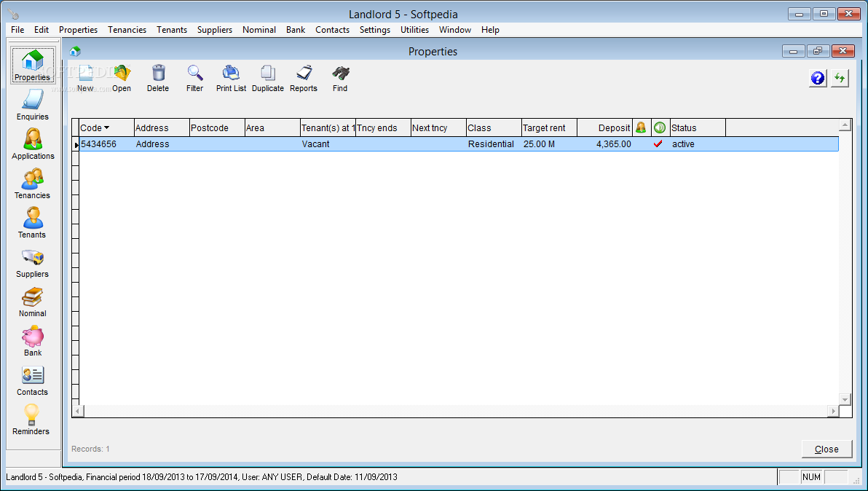This screenshot has height=491, width=868.
Task: Open the Contacts menu
Action: (x=332, y=30)
